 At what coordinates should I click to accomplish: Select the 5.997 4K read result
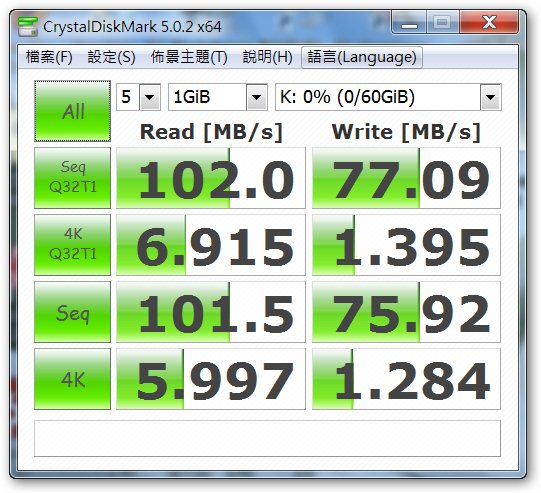(211, 379)
